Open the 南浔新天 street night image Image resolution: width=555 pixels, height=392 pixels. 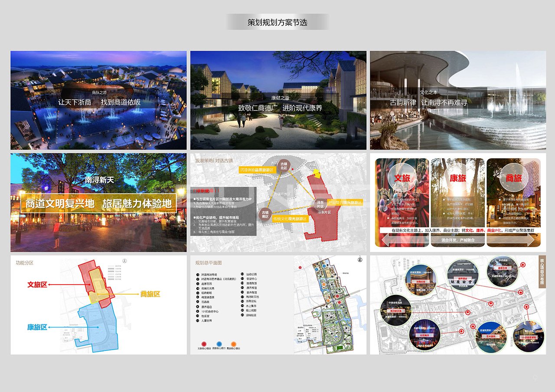[x=99, y=202]
